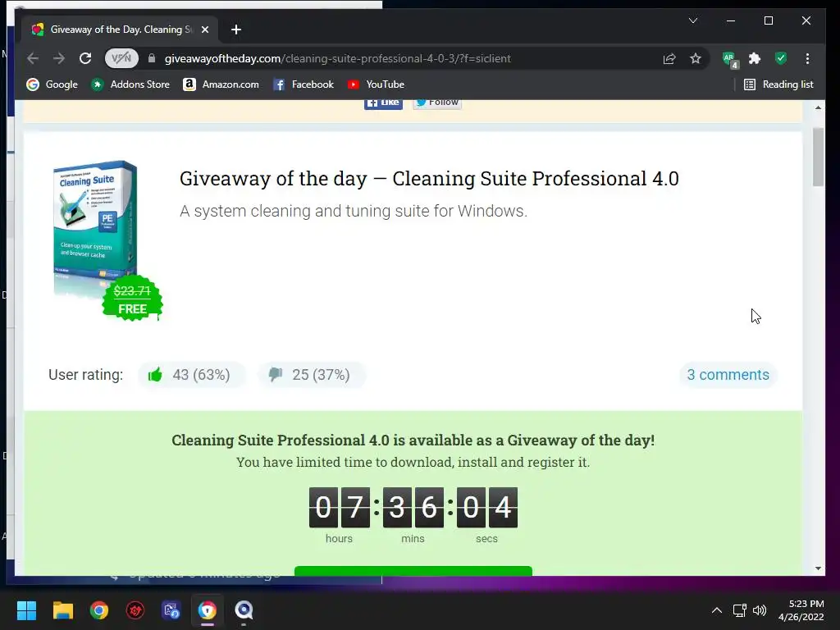Click the Facebook Like button
Viewport: 840px width, 630px height.
click(384, 103)
